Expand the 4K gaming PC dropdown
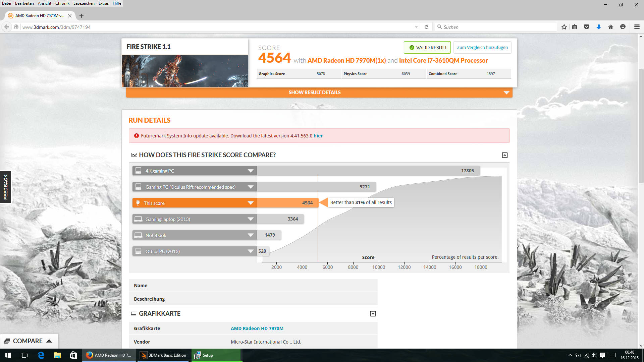Screen dimensions: 644x362 click(250, 171)
